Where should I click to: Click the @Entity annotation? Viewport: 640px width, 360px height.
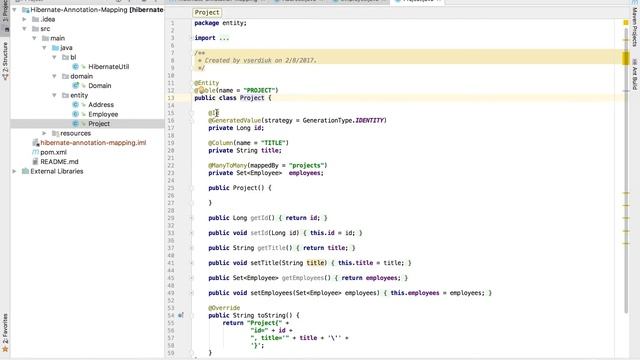click(x=207, y=83)
